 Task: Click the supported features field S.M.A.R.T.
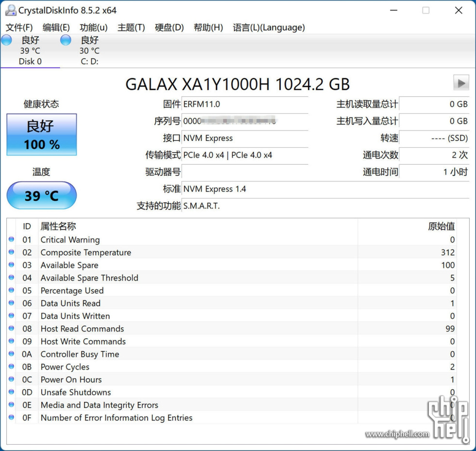pos(325,206)
